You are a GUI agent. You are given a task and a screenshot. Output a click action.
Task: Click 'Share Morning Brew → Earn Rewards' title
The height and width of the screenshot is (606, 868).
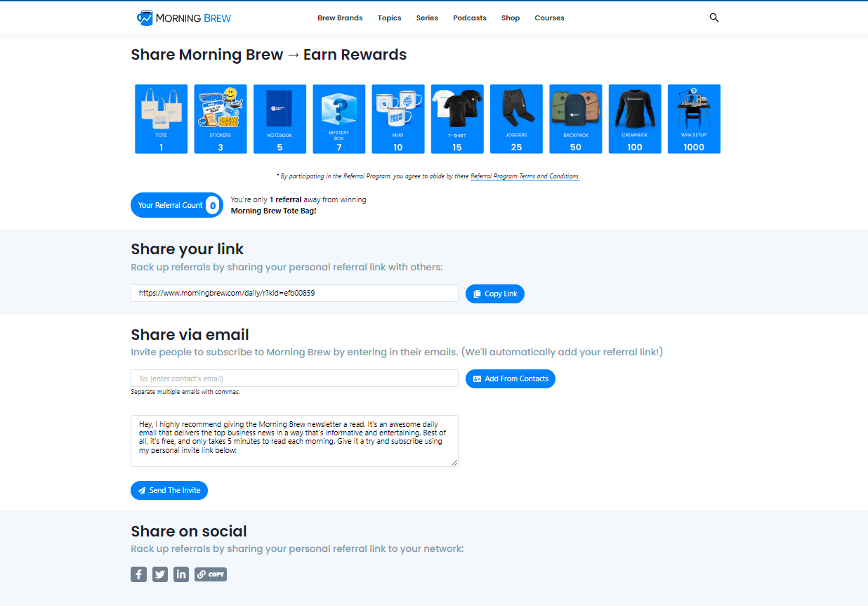coord(269,55)
